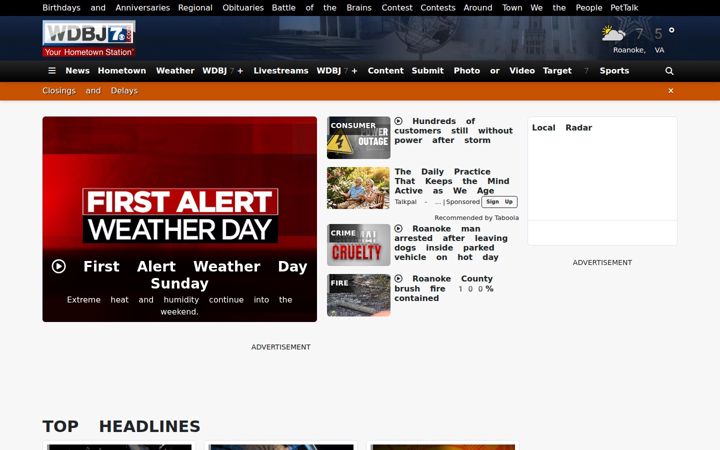Click the extreme heat and humidity description

(180, 305)
